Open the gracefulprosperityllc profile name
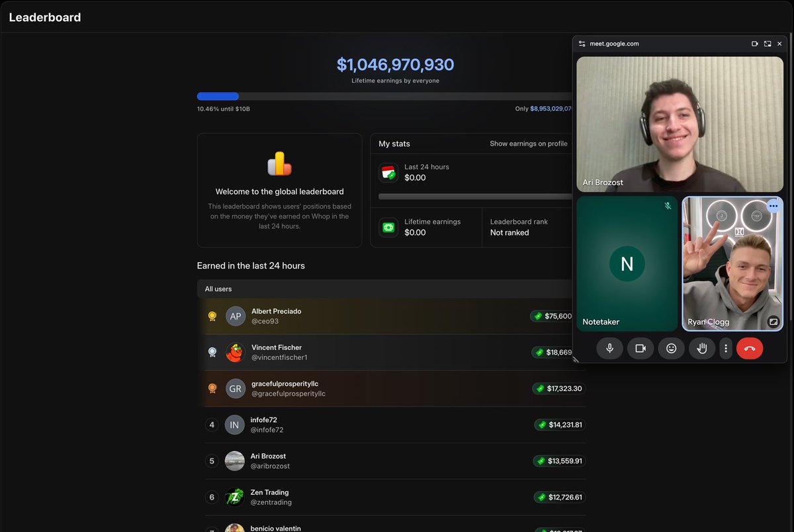 tap(285, 384)
